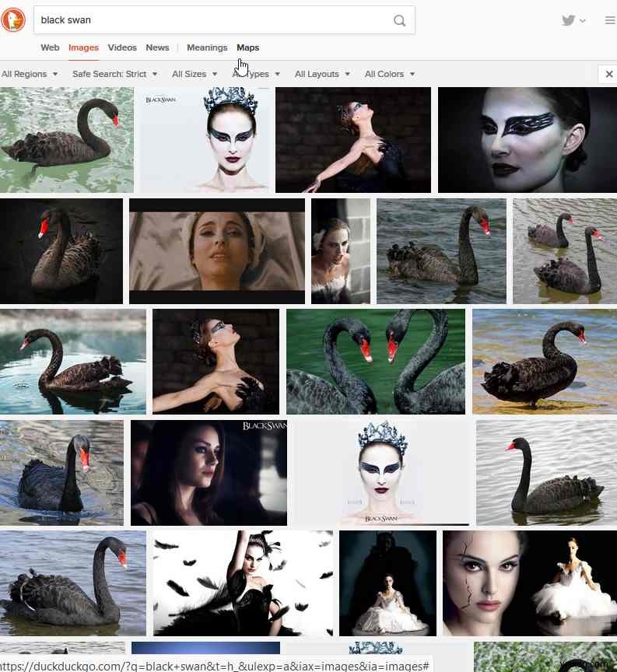Open the hamburger menu icon
Image resolution: width=617 pixels, height=672 pixels.
[x=610, y=20]
